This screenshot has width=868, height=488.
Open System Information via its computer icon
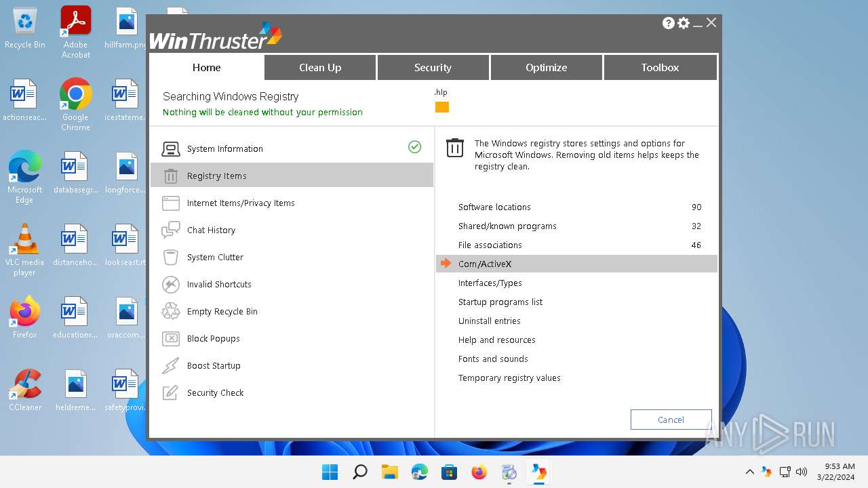pos(171,148)
